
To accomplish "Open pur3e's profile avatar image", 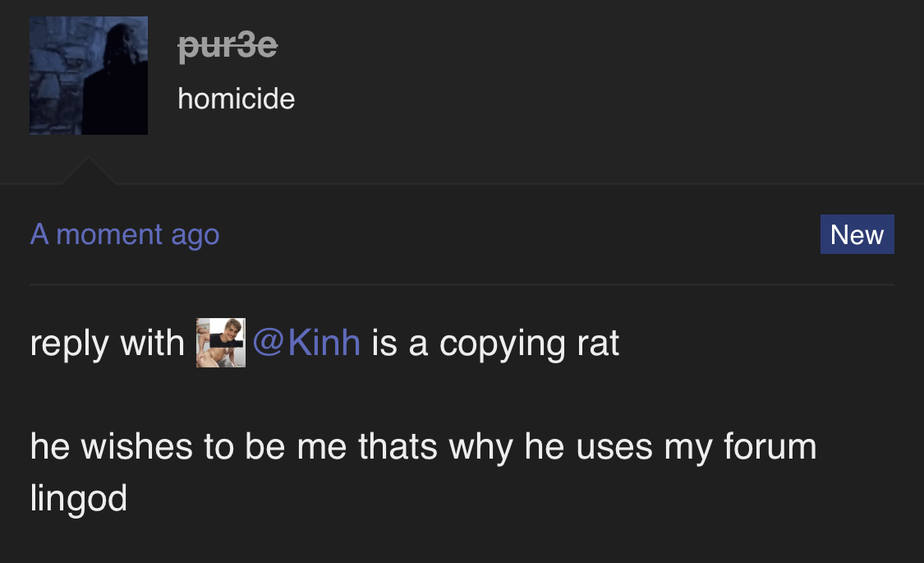I will 89,76.
